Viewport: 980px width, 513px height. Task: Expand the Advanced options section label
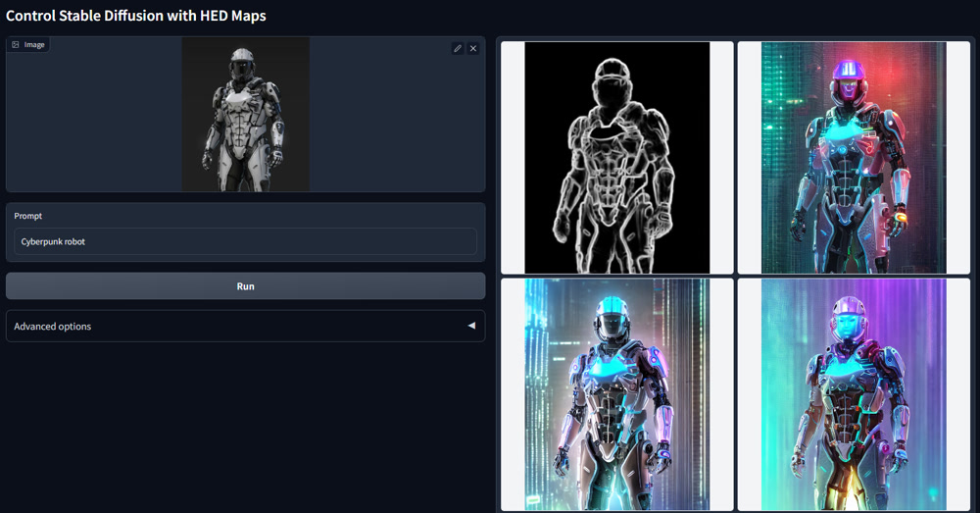tap(53, 327)
